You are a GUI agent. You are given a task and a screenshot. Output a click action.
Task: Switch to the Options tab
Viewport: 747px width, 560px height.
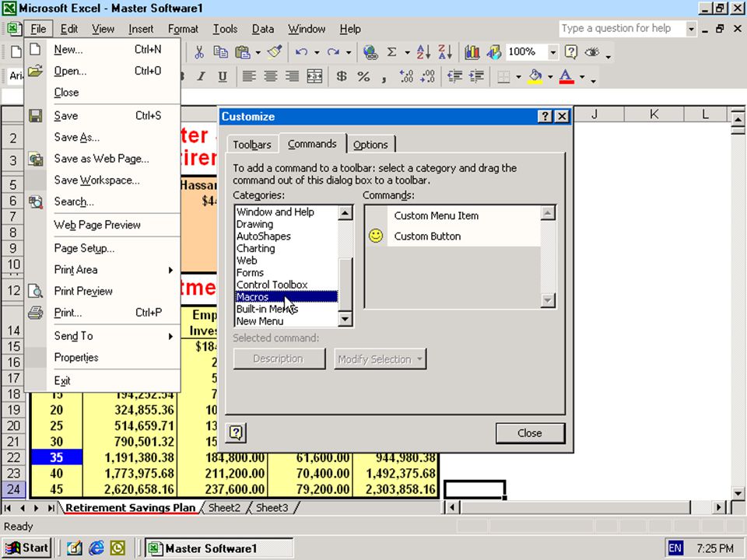coord(370,145)
